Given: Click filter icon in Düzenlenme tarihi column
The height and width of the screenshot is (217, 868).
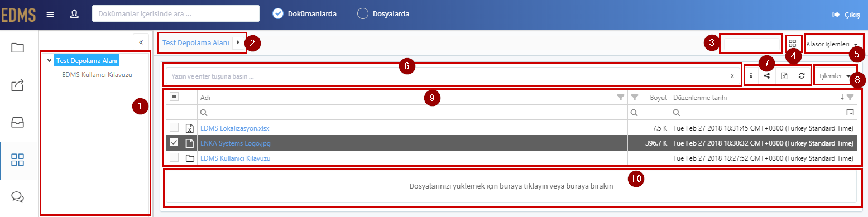Looking at the screenshot, I should (850, 97).
